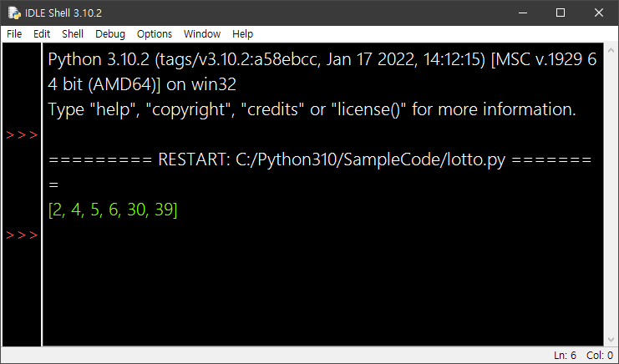Screen dimensions: 619x364
Task: Maximize the IDLE Shell window
Action: pyautogui.click(x=560, y=13)
